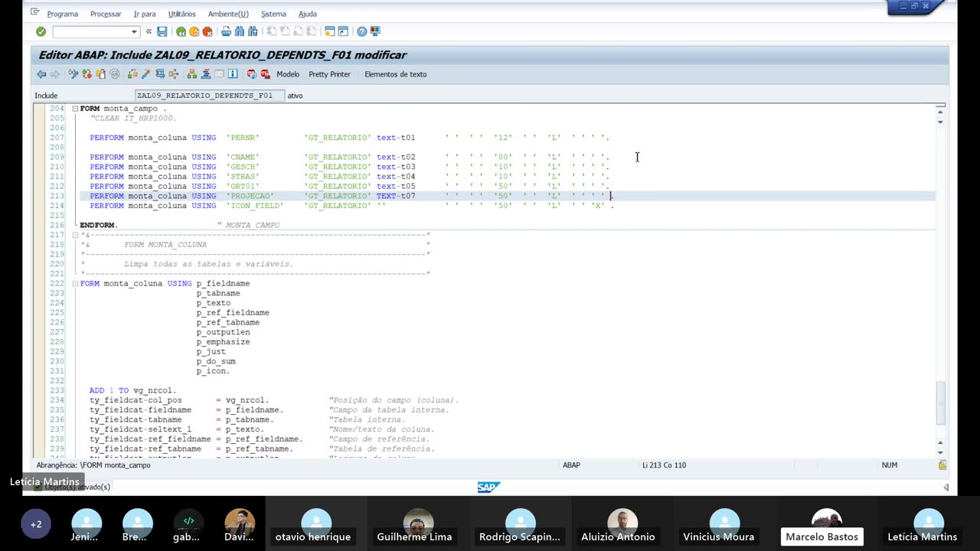The image size is (980, 551).
Task: Click the status bar lock icon
Action: tap(942, 465)
